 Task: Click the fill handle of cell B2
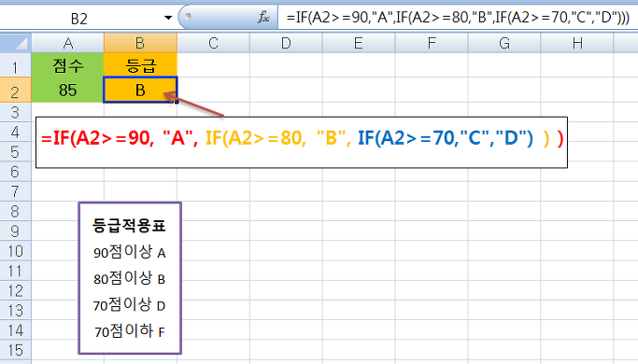(177, 102)
